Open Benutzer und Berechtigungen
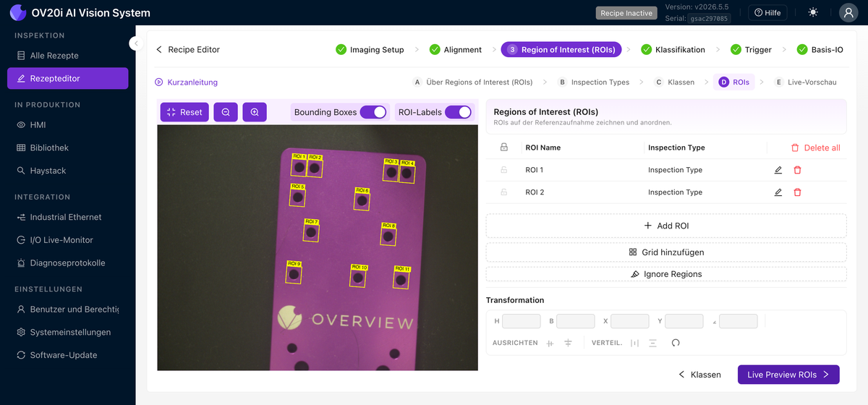Viewport: 868px width, 405px height. pos(68,309)
